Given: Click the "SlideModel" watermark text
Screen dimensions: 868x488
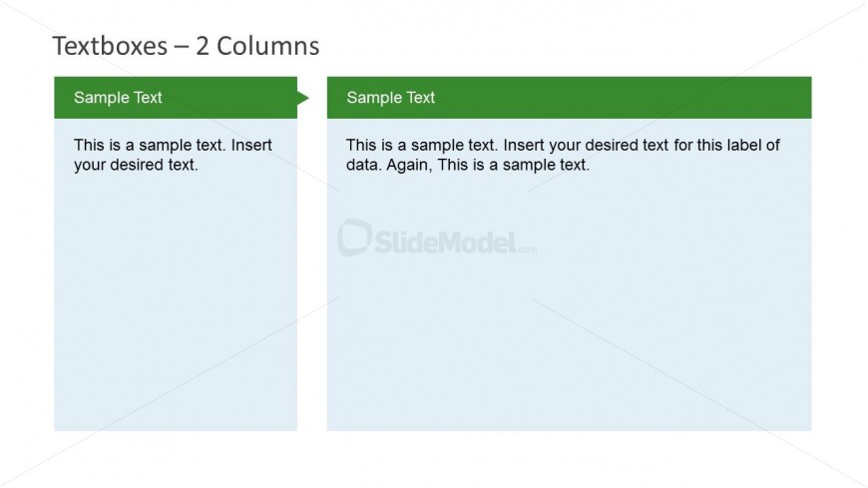Looking at the screenshot, I should (445, 242).
